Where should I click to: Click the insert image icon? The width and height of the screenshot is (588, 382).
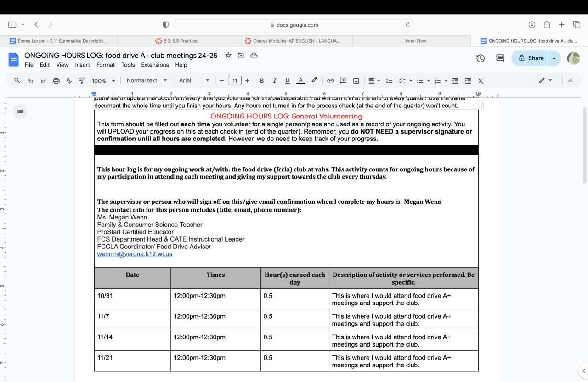pyautogui.click(x=356, y=81)
